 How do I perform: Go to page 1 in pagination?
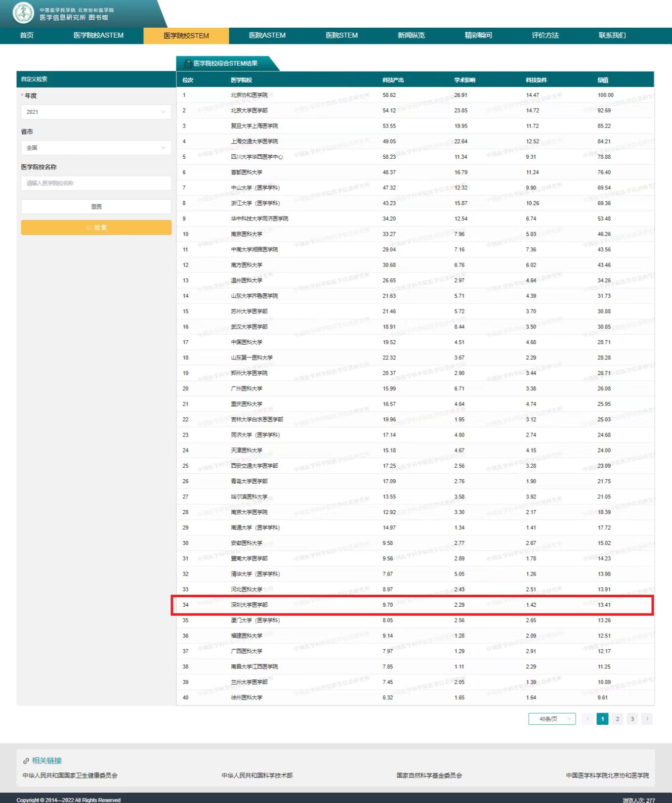(602, 719)
